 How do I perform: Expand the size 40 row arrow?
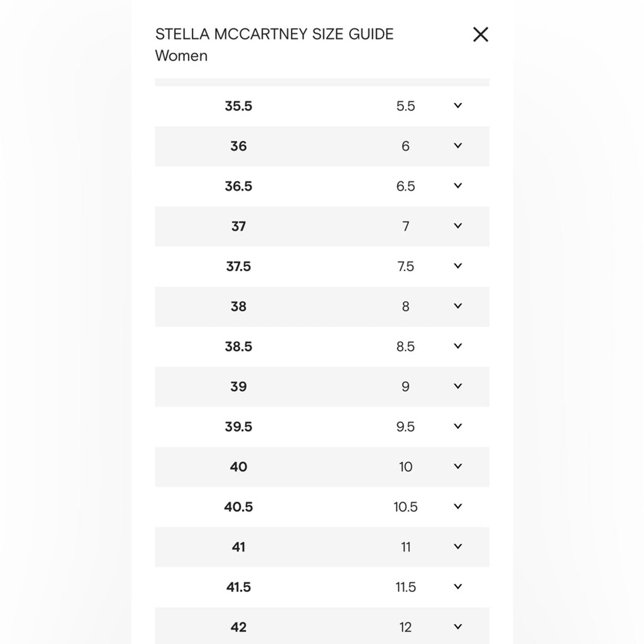pos(458,466)
